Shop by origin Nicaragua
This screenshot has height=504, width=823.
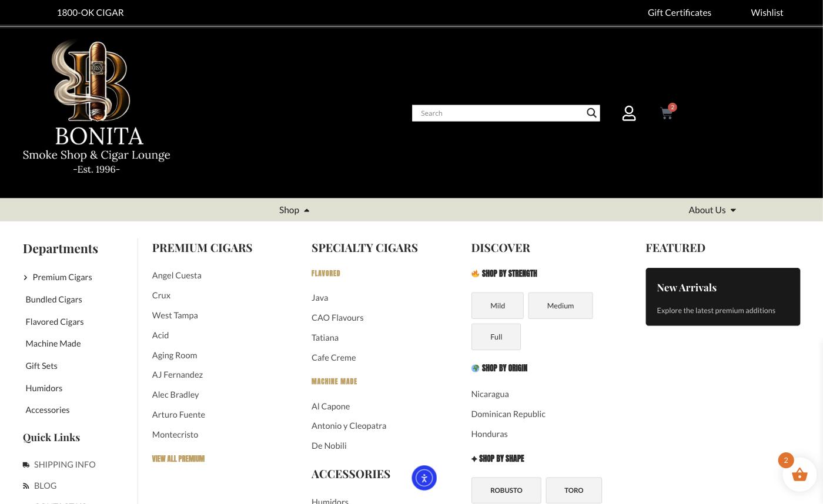(x=490, y=394)
